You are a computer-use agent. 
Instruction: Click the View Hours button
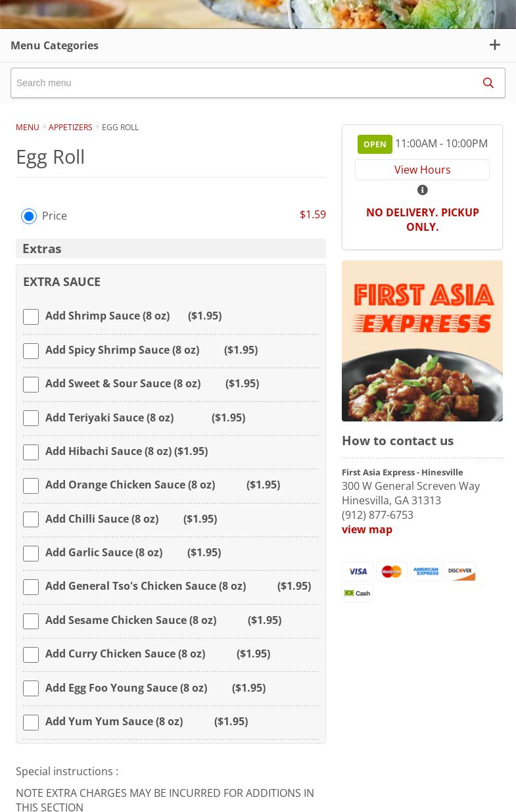click(422, 170)
